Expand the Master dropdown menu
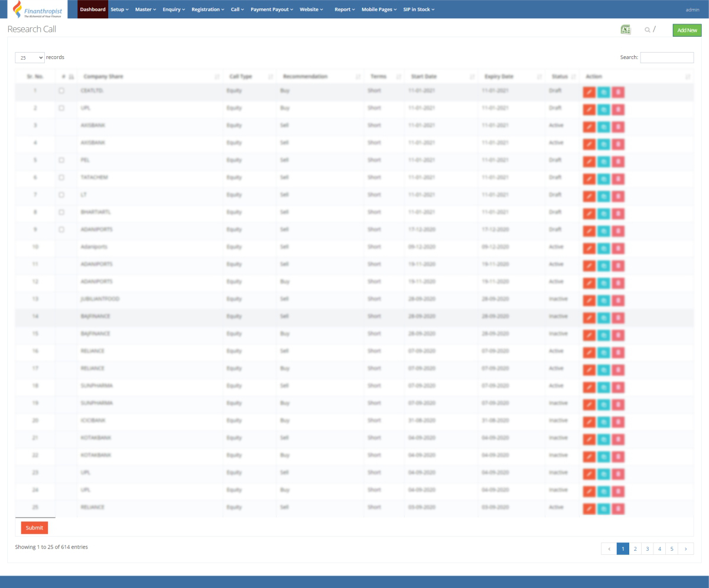The height and width of the screenshot is (588, 709). tap(145, 9)
